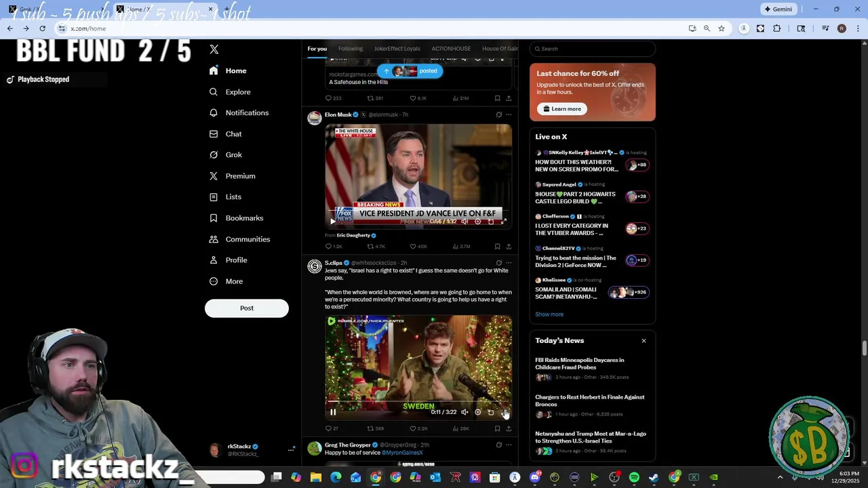Open Lists in the sidebar
The height and width of the screenshot is (488, 868).
pyautogui.click(x=225, y=197)
